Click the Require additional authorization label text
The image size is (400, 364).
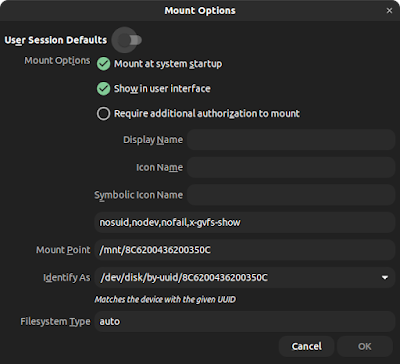[207, 114]
